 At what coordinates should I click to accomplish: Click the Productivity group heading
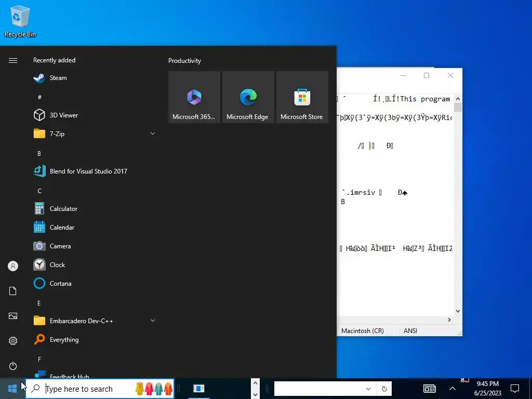184,61
